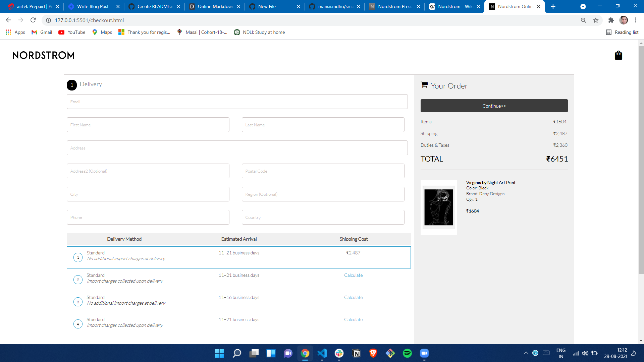
Task: Click the Continue>> button
Action: point(494,106)
